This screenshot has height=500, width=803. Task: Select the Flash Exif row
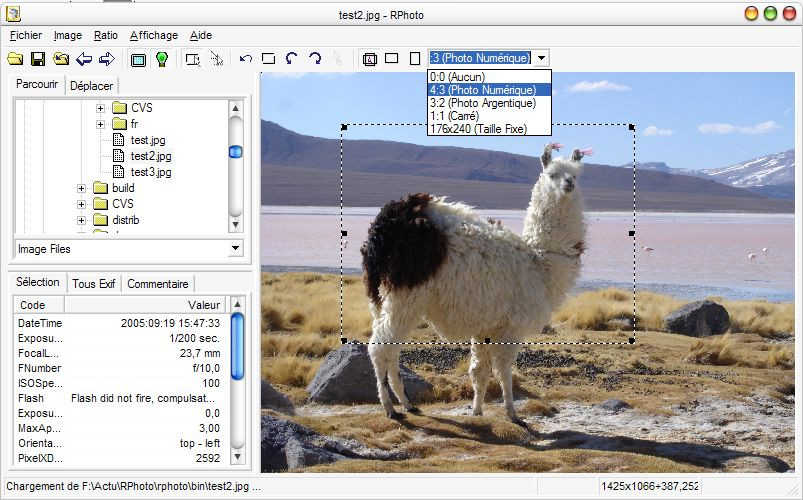coord(121,398)
